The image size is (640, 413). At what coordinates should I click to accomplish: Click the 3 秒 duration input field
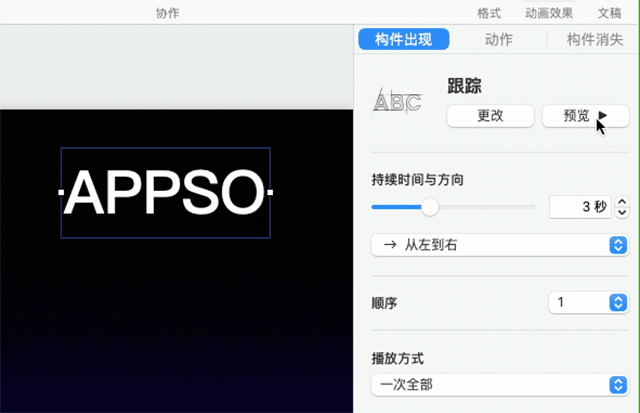[x=580, y=207]
